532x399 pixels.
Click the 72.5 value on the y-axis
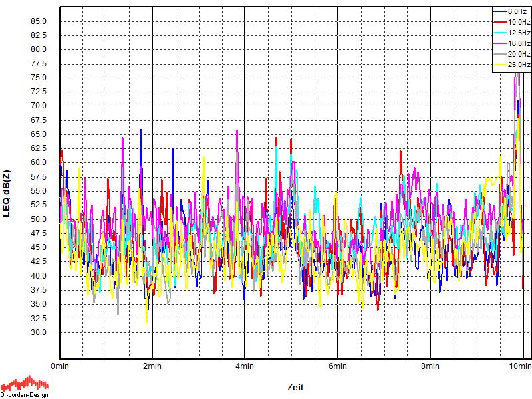tap(38, 92)
